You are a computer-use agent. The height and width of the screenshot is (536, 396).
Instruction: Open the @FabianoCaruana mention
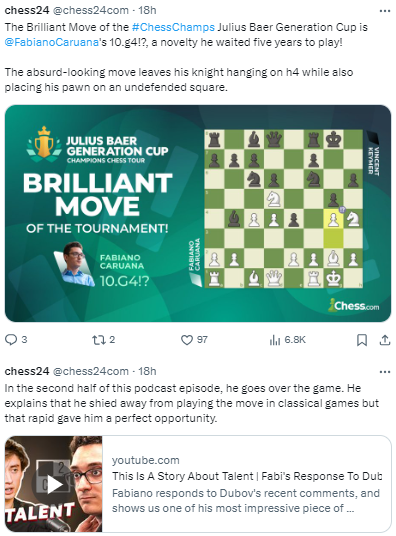(x=51, y=42)
